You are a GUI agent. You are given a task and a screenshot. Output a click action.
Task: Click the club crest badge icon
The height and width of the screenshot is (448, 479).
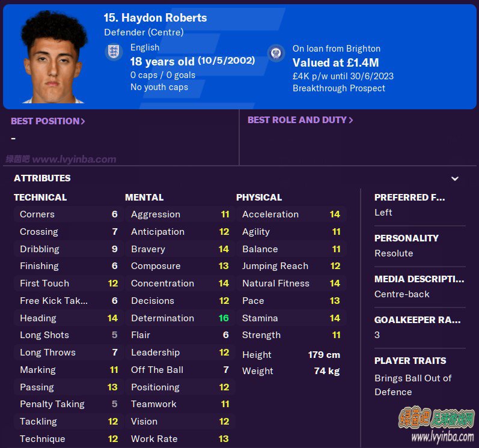(x=276, y=53)
